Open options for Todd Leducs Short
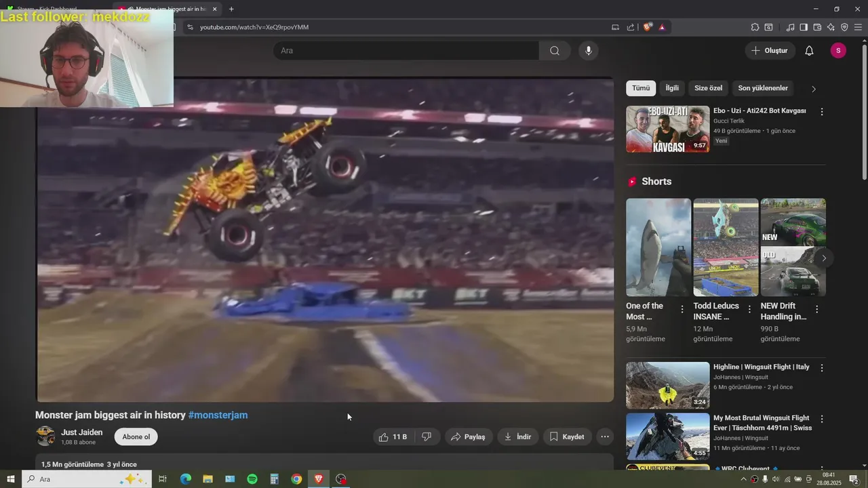868x488 pixels. [x=749, y=309]
